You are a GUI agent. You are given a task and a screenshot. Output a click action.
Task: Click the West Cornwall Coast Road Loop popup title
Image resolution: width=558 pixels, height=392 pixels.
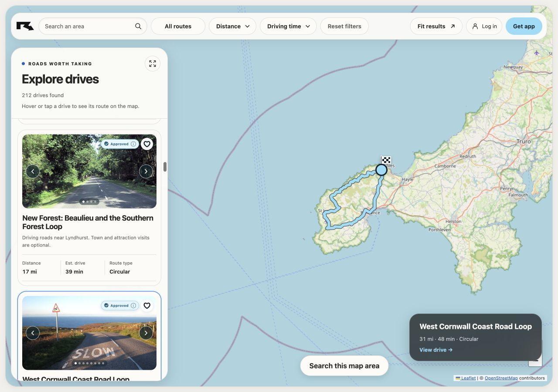click(476, 327)
